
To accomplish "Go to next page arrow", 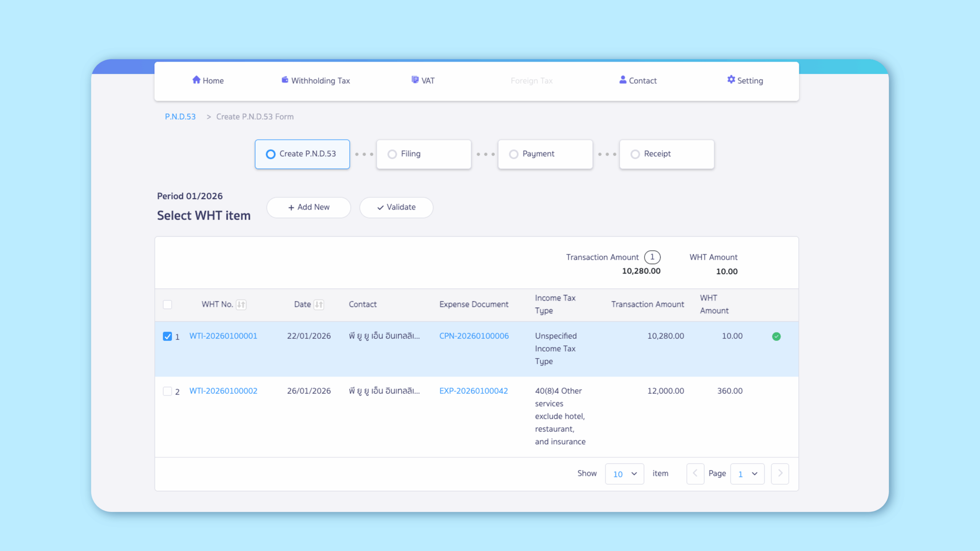I will [780, 474].
